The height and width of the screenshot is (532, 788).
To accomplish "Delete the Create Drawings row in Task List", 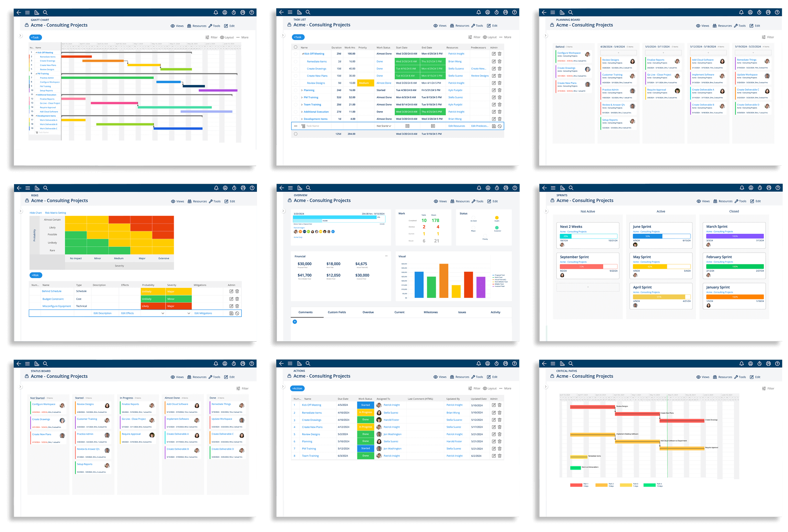I will pyautogui.click(x=499, y=68).
